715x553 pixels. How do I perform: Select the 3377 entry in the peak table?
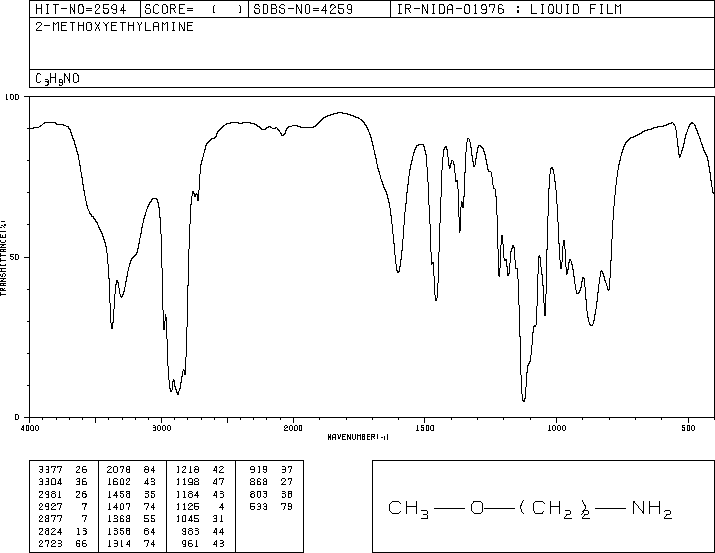(x=49, y=467)
